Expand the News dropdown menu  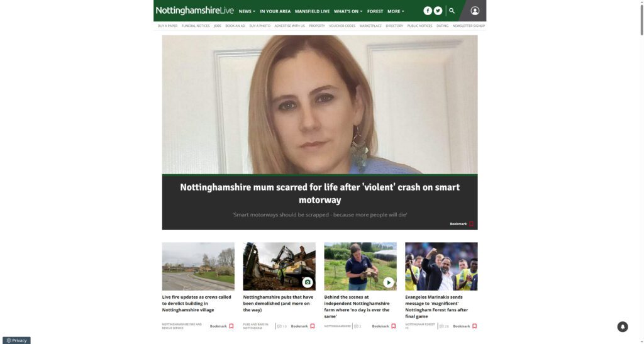247,11
